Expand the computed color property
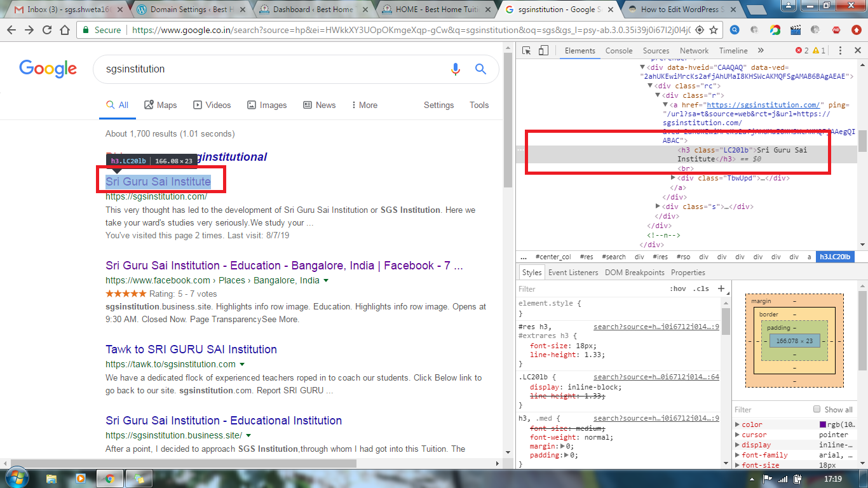Screen dimensions: 868x488 tap(738, 424)
